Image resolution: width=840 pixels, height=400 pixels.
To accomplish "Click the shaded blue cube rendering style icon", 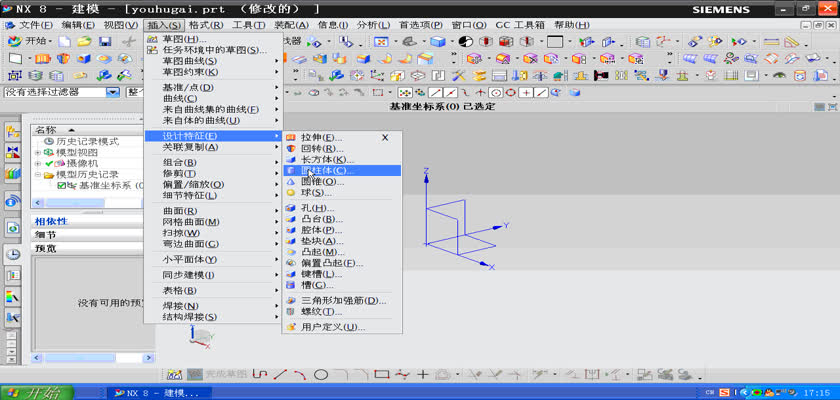I will click(438, 41).
